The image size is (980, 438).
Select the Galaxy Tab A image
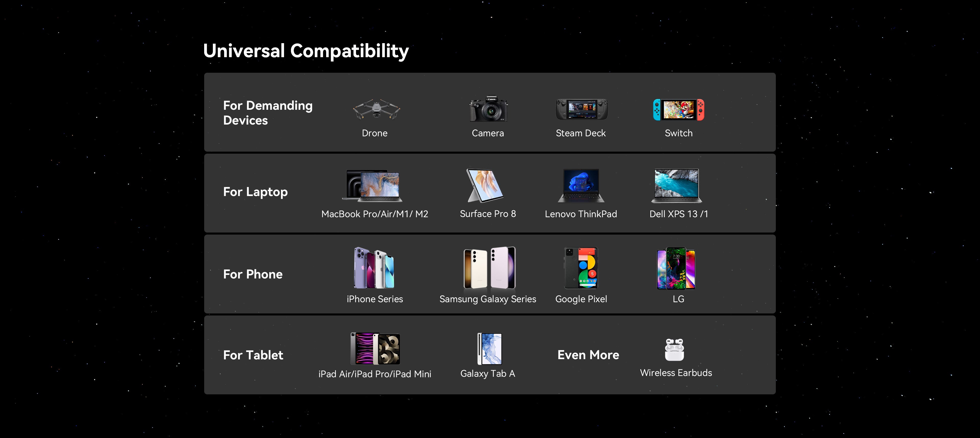(490, 349)
